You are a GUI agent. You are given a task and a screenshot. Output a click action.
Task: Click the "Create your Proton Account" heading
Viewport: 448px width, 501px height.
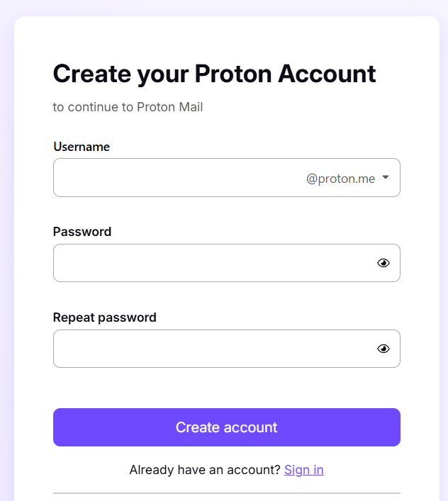pos(214,74)
